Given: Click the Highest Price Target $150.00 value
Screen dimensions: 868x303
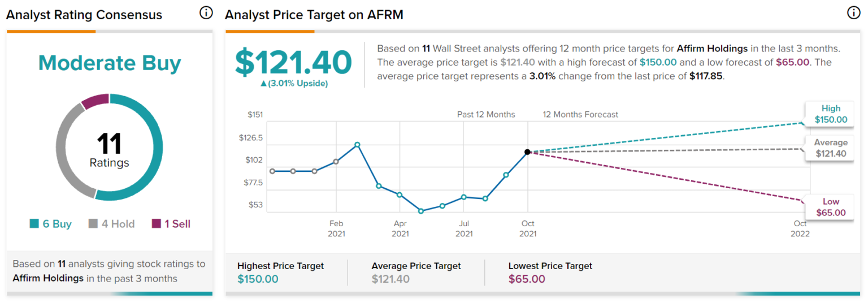Looking at the screenshot, I should 258,279.
